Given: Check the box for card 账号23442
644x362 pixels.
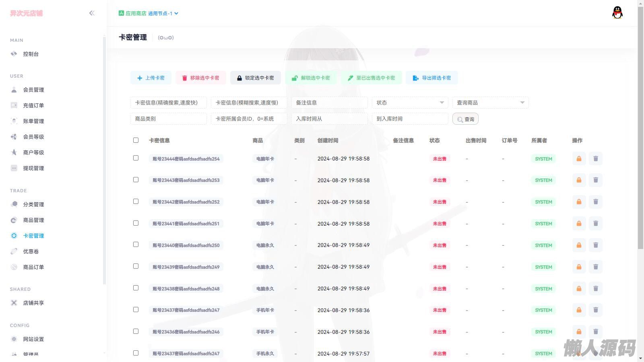Looking at the screenshot, I should pos(136,202).
